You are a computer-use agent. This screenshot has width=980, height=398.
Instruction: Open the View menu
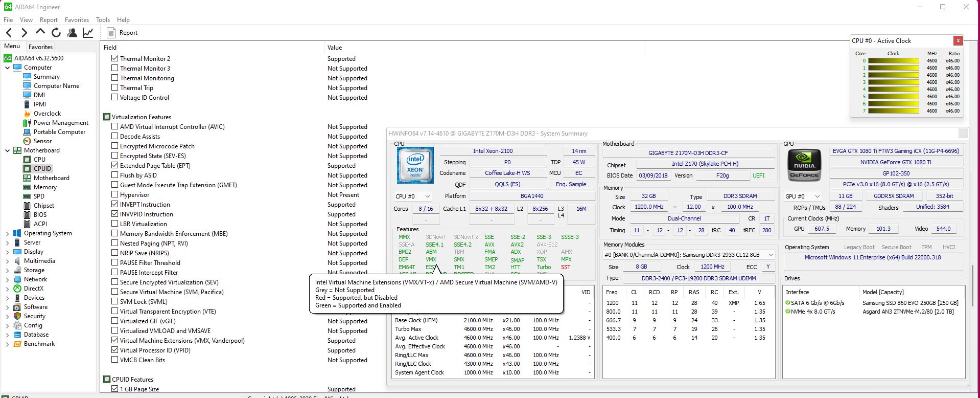click(x=26, y=20)
